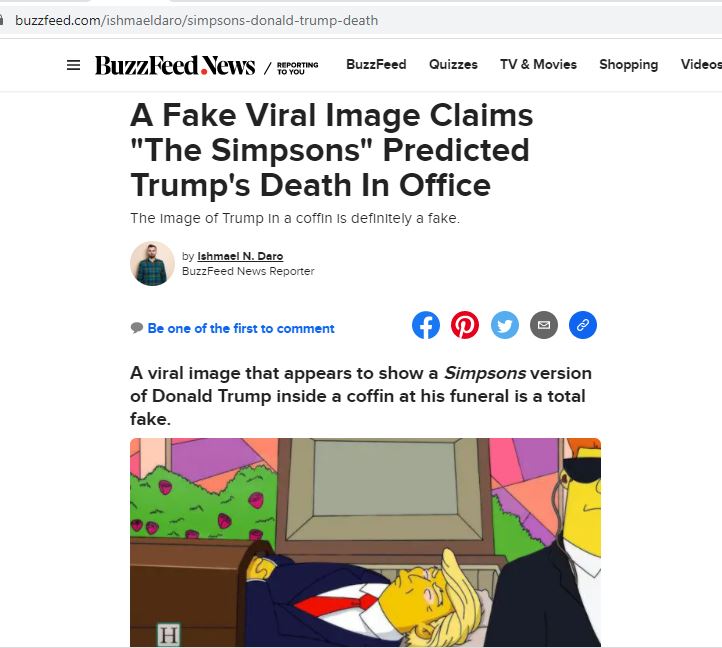Share article on Twitter
Image resolution: width=722 pixels, height=648 pixels.
click(x=505, y=325)
